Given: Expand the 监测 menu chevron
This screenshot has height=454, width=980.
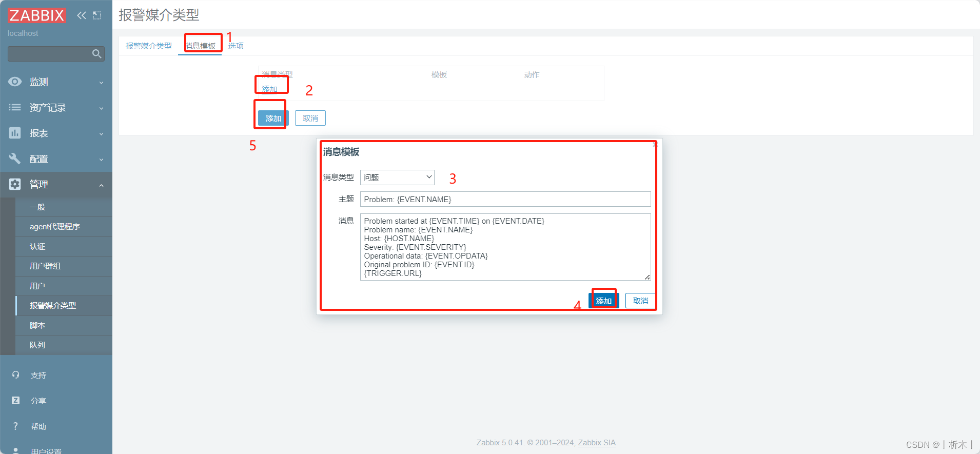Looking at the screenshot, I should tap(101, 83).
